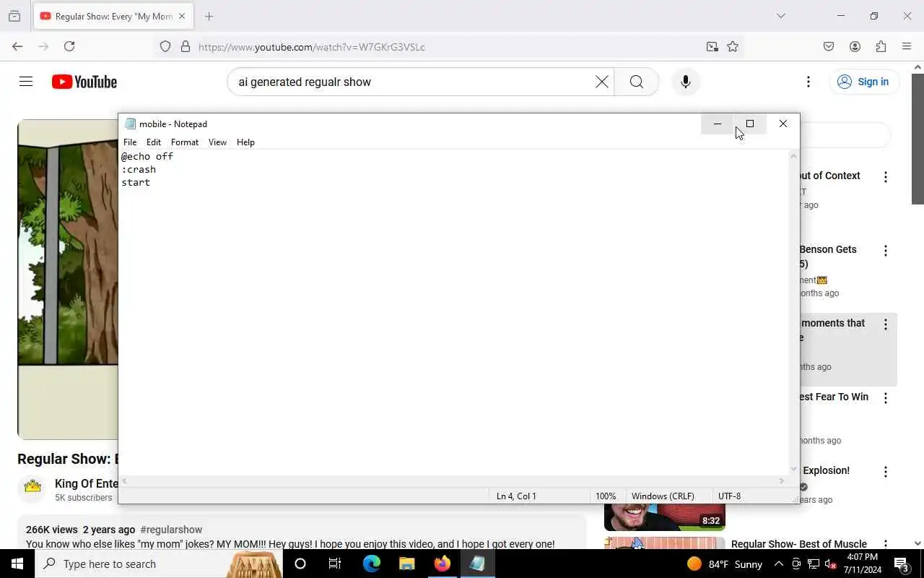
Task: Click the YouTube Sign in button
Action: click(864, 82)
